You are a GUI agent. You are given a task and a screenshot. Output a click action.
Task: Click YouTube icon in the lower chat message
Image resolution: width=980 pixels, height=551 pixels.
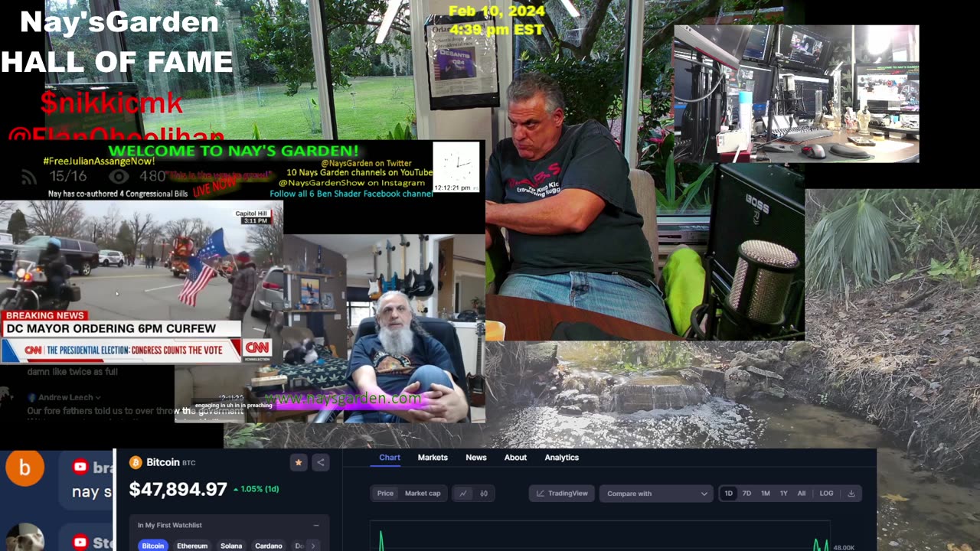pos(80,542)
